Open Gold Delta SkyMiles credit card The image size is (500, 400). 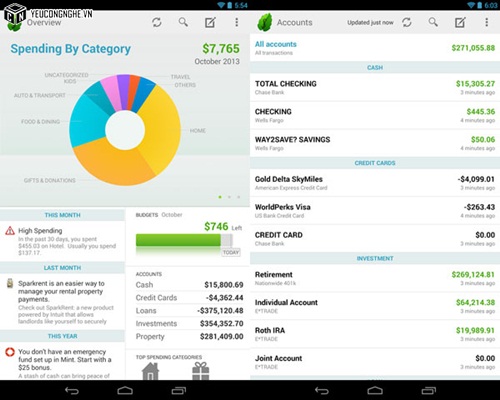pyautogui.click(x=375, y=183)
